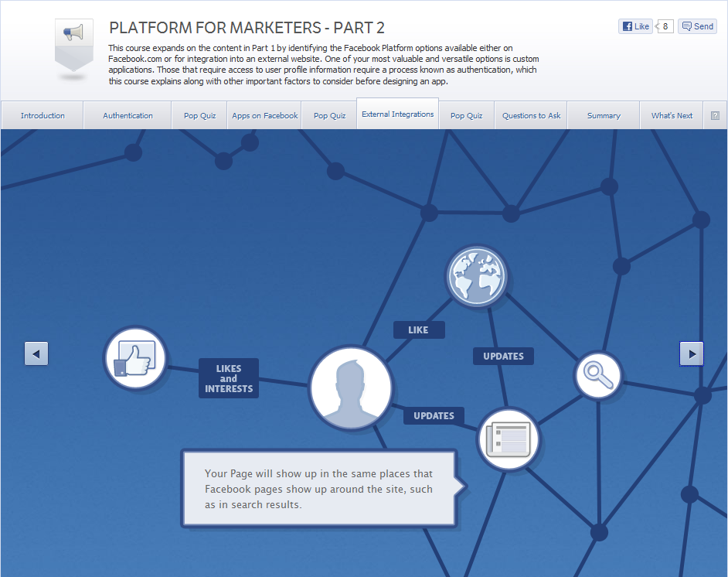Open the Introduction tab
This screenshot has width=728, height=577.
(43, 115)
